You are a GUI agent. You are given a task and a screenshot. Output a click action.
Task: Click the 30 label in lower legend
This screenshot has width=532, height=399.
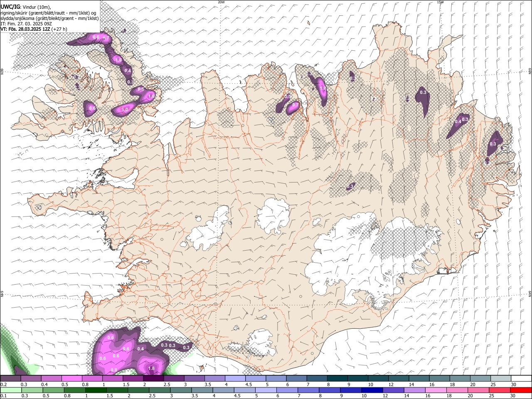tap(514, 396)
